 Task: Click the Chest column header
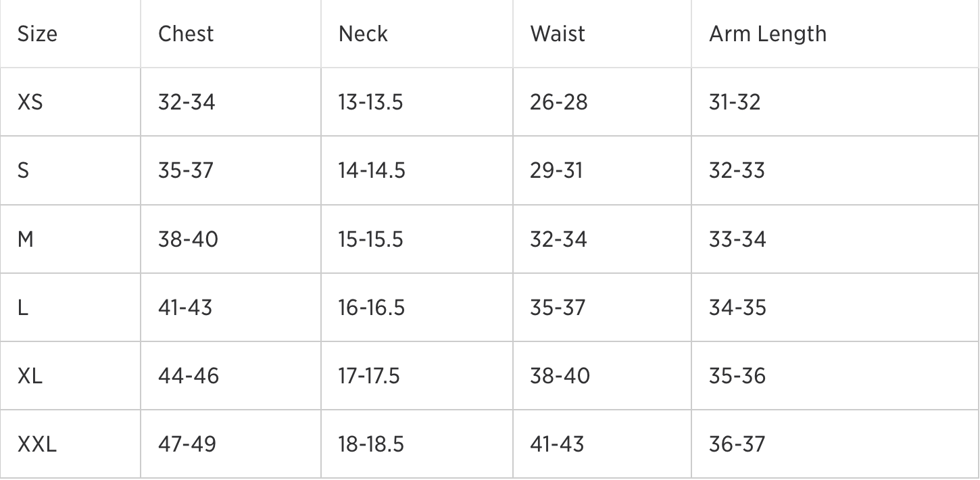[186, 34]
